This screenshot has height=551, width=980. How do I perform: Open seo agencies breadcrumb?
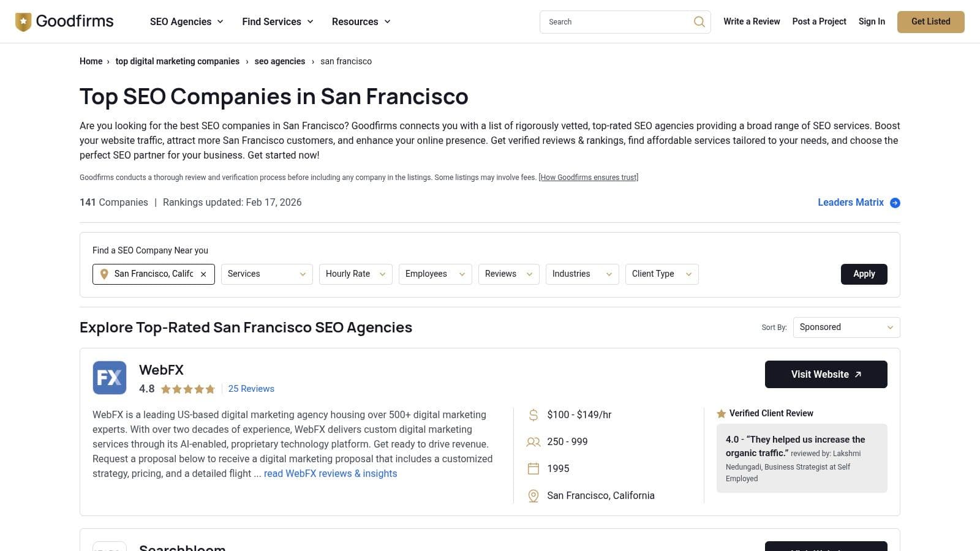tap(280, 61)
